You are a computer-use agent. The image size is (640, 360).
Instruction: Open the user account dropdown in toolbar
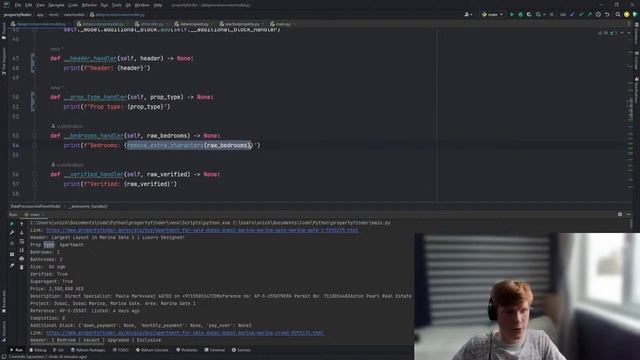tap(468, 14)
